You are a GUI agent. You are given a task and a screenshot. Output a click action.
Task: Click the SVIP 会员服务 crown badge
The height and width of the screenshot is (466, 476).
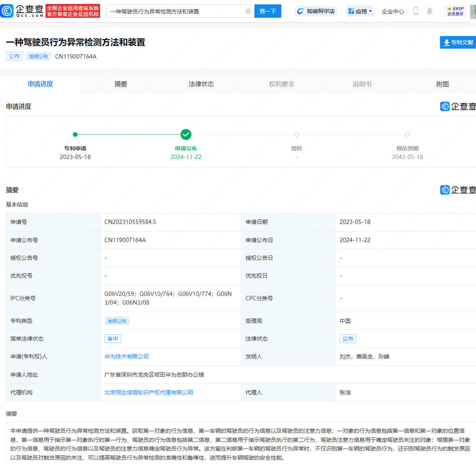coord(455,11)
